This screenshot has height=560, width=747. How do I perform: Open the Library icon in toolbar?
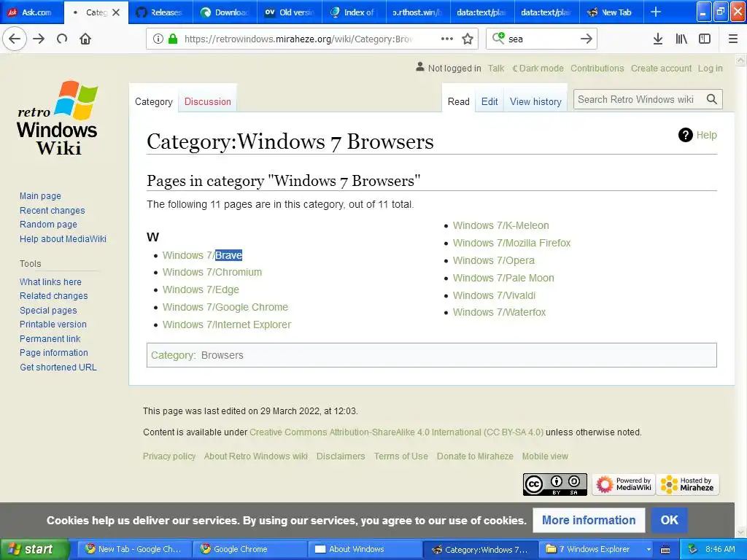tap(681, 39)
